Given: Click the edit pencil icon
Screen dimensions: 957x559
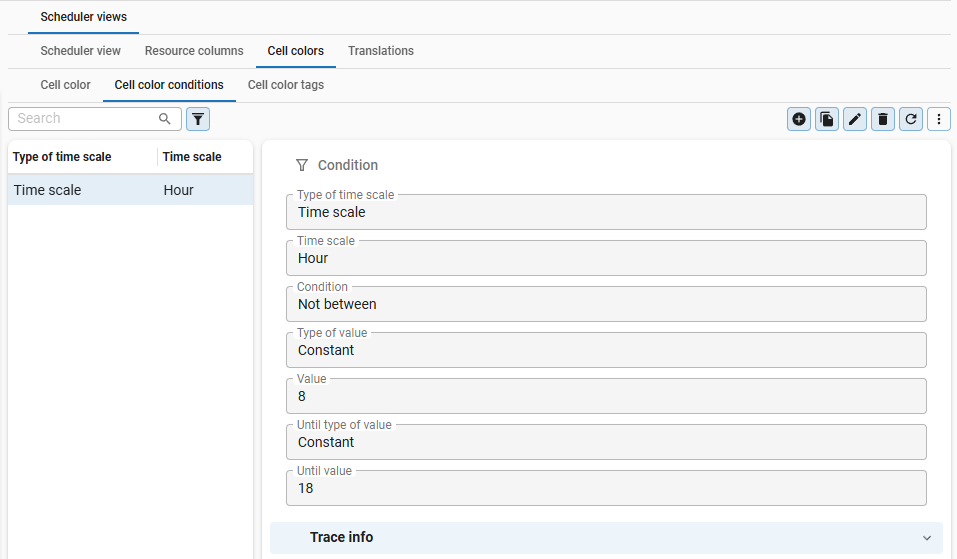Looking at the screenshot, I should [x=855, y=119].
